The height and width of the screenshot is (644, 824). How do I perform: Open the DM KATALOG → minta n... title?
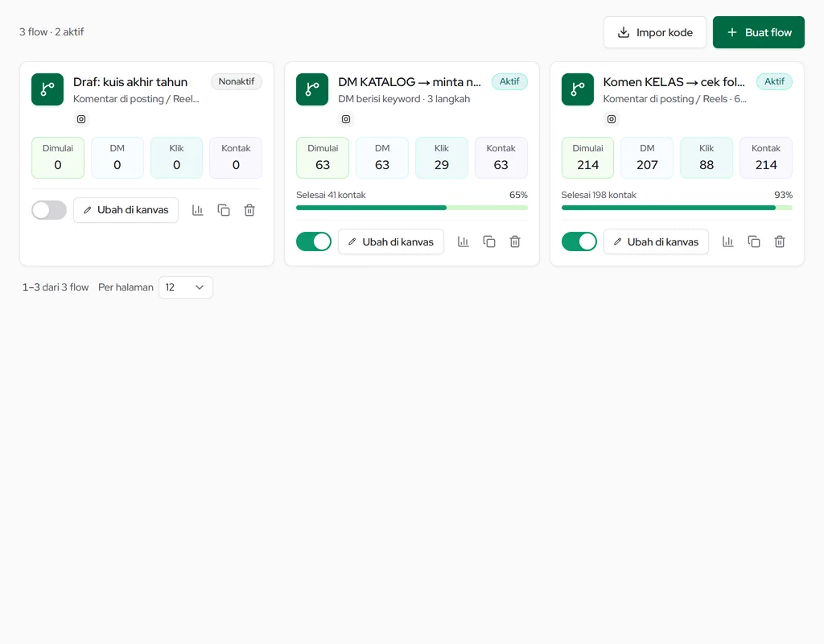[x=410, y=82]
